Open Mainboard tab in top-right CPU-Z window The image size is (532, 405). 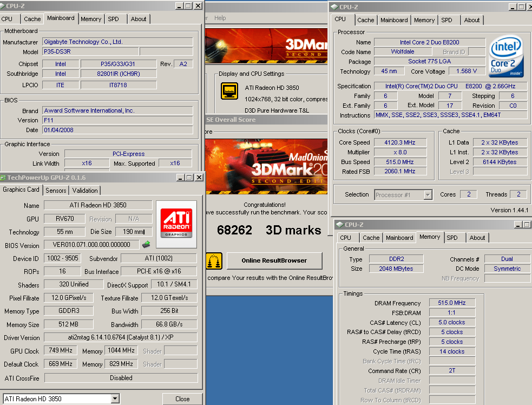(x=394, y=20)
